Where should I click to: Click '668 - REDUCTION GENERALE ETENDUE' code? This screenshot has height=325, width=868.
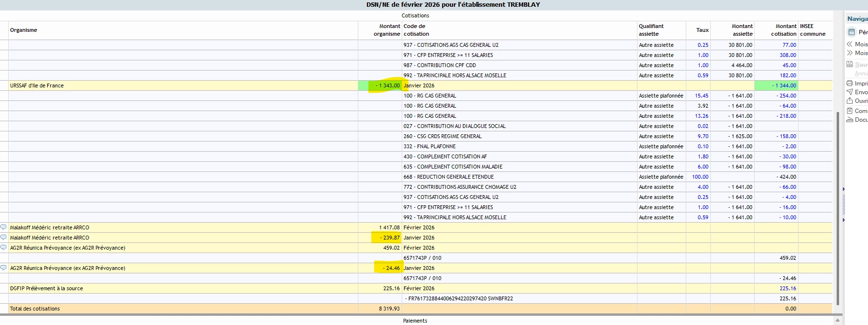point(448,177)
